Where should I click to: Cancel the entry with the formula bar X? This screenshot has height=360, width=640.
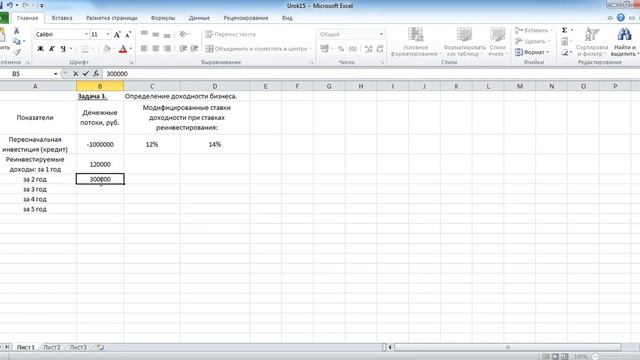76,74
